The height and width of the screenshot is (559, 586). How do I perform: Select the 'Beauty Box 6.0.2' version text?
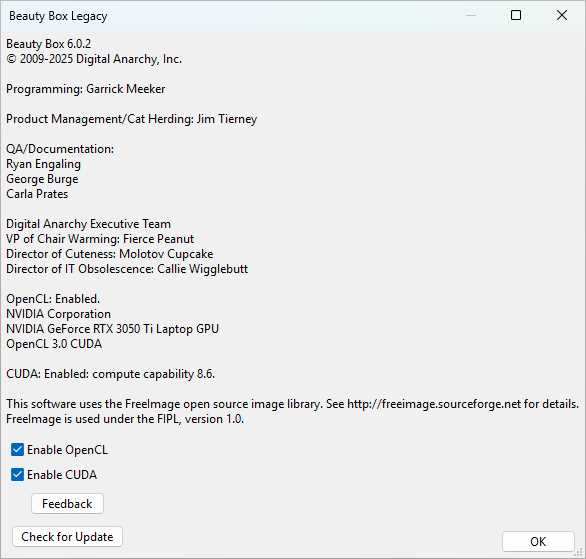[x=49, y=44]
